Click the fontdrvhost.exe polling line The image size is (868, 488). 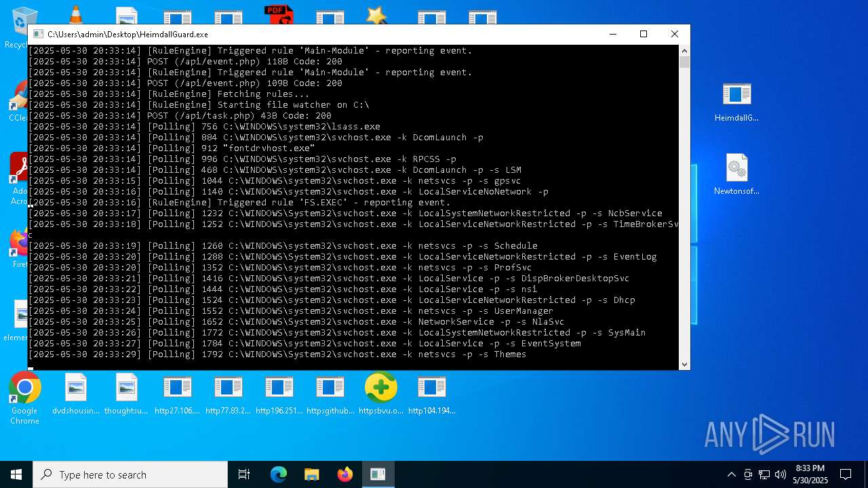[x=172, y=148]
